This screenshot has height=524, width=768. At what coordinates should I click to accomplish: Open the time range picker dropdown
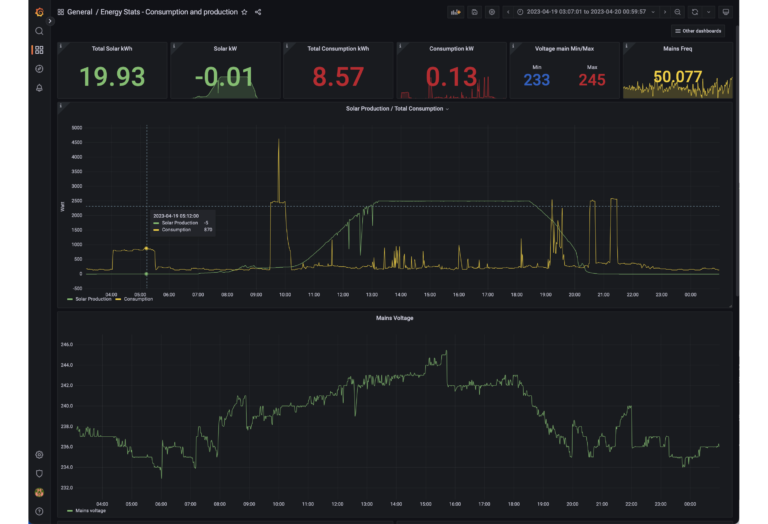pyautogui.click(x=582, y=12)
